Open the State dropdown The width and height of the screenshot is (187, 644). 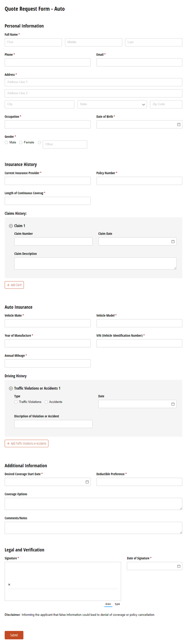[112, 104]
